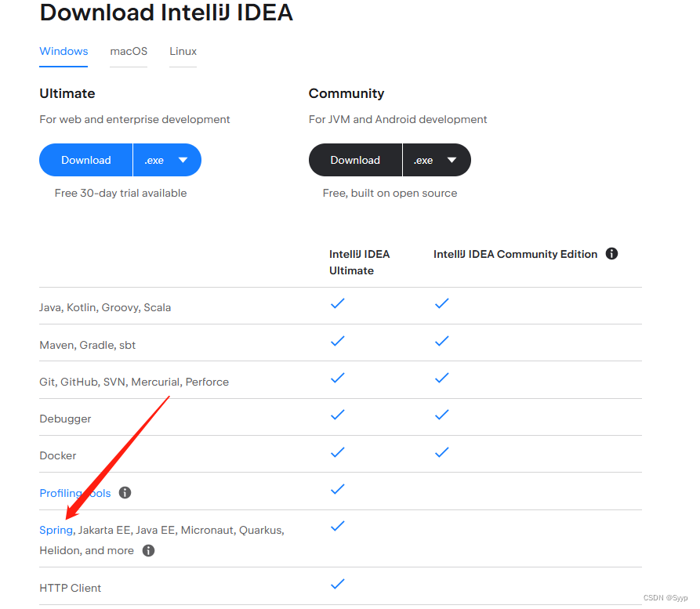Click the info icon beside Community Edition header
This screenshot has width=700, height=609.
611,254
